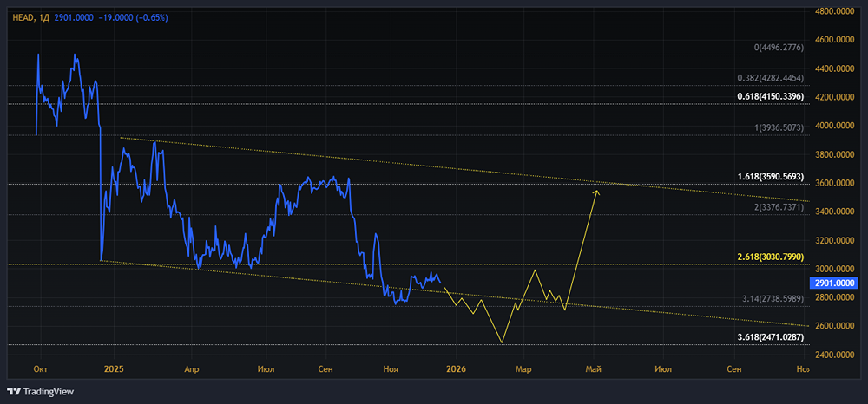Viewport: 868px width, 404px height.
Task: Click the Апр label on time axis
Action: [x=191, y=368]
